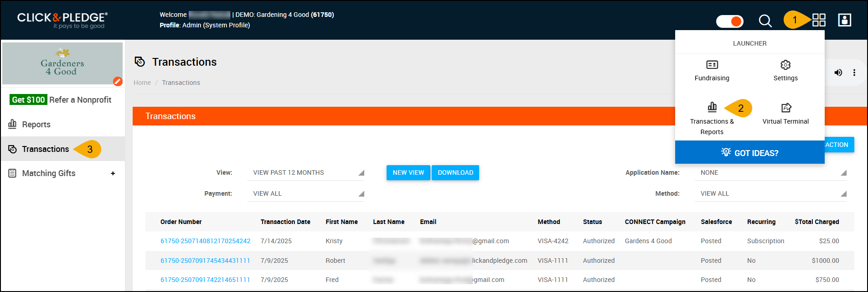Go to Home breadcrumb link
This screenshot has height=292, width=868.
[x=142, y=83]
